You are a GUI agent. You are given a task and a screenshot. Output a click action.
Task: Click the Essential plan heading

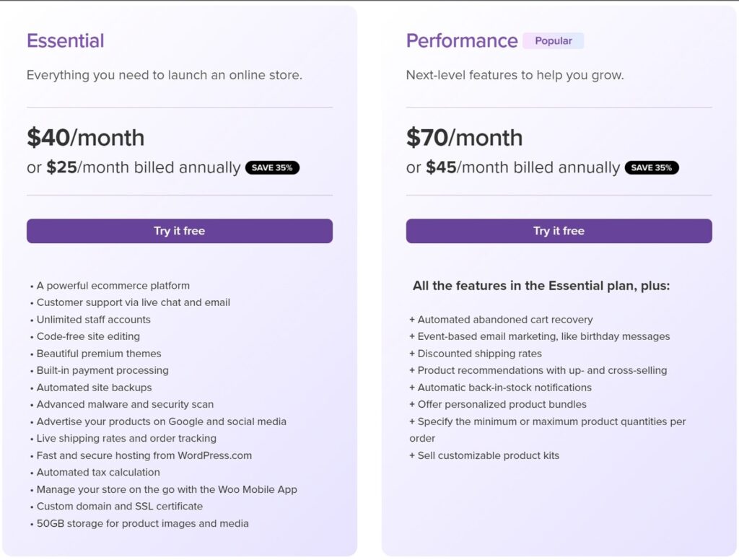pyautogui.click(x=66, y=41)
